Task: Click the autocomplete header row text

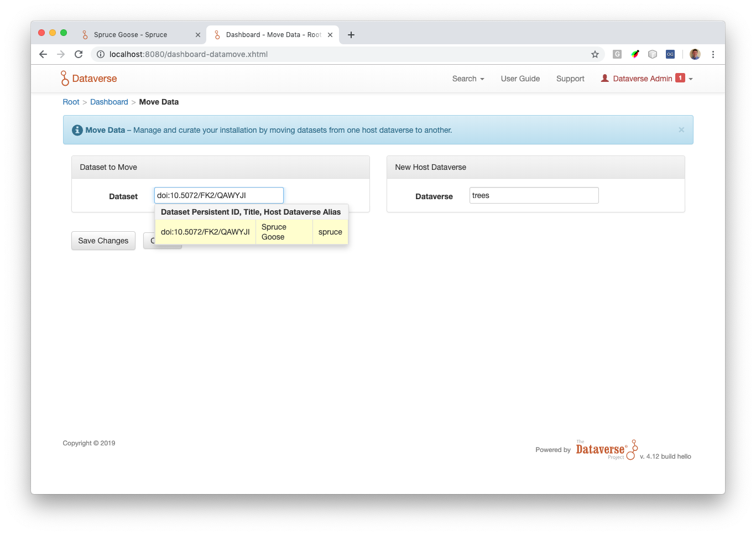Action: click(251, 212)
